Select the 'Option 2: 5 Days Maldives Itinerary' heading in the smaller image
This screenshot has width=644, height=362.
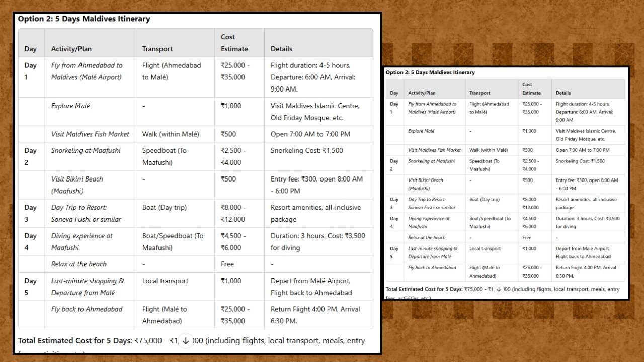click(430, 72)
